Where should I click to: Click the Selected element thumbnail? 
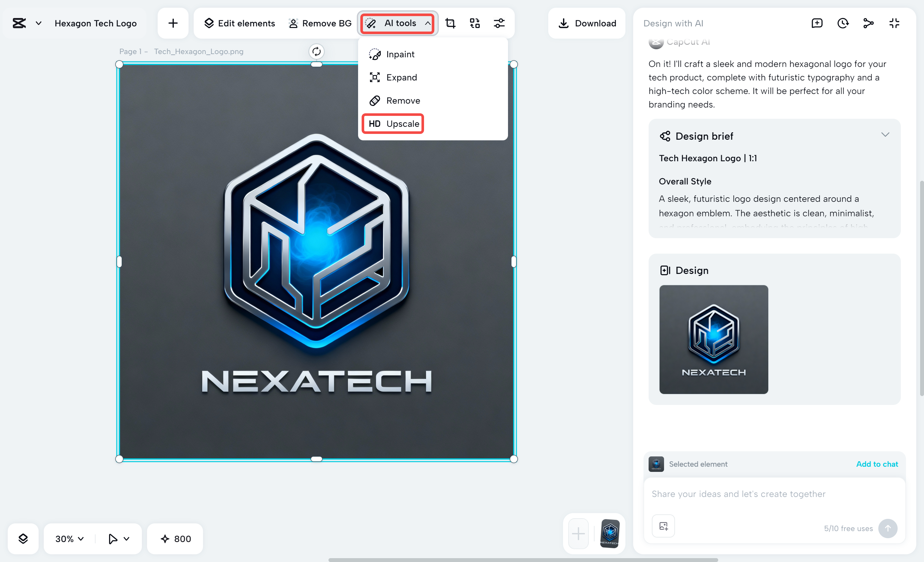656,464
